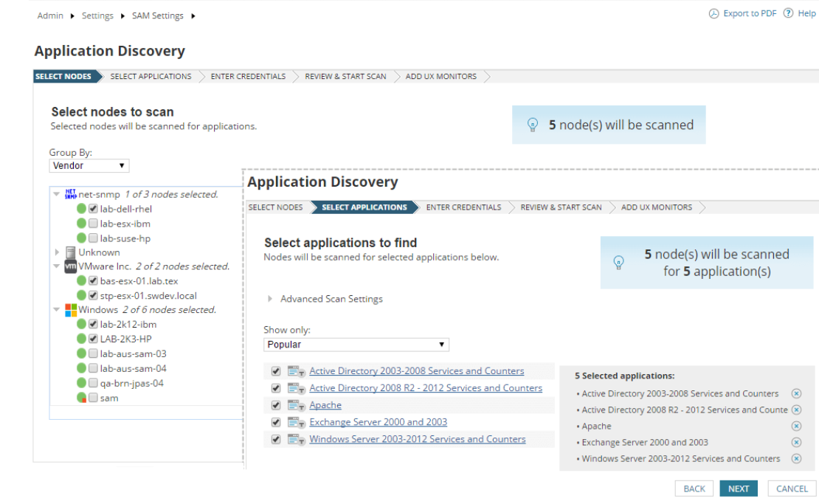Viewport: 819px width, 504px height.
Task: Uncheck the Apache application checkbox
Action: pos(276,405)
